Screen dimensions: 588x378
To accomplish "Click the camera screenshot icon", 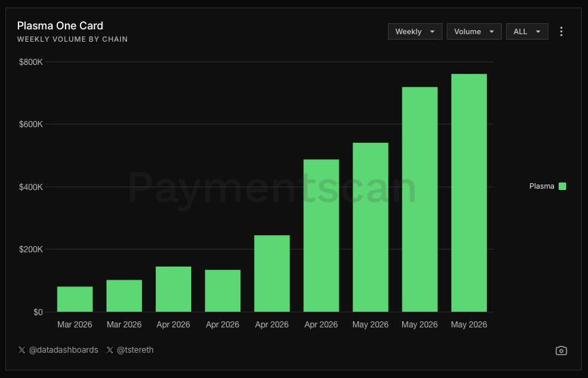I will coord(561,351).
